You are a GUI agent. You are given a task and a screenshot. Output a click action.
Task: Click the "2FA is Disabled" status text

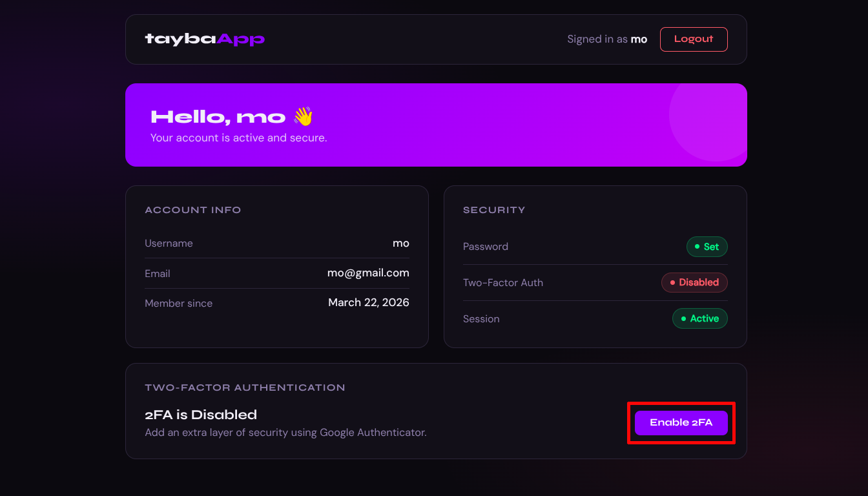tap(201, 415)
